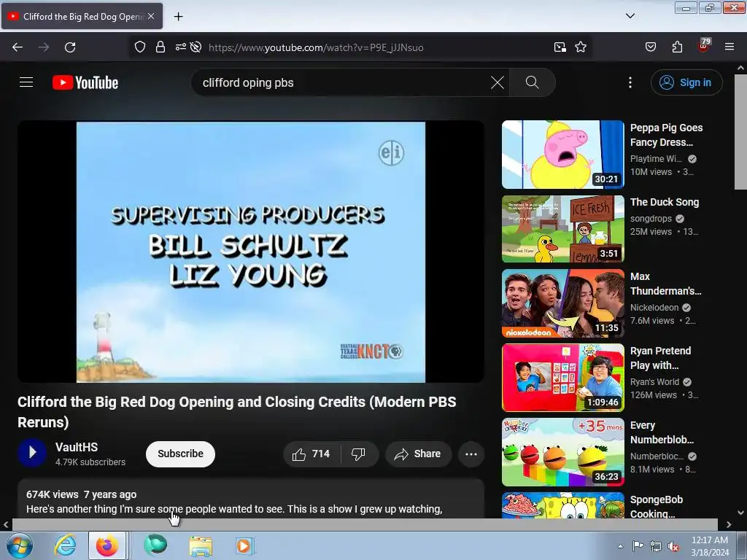Open YouTube settings three-dot menu

point(630,82)
